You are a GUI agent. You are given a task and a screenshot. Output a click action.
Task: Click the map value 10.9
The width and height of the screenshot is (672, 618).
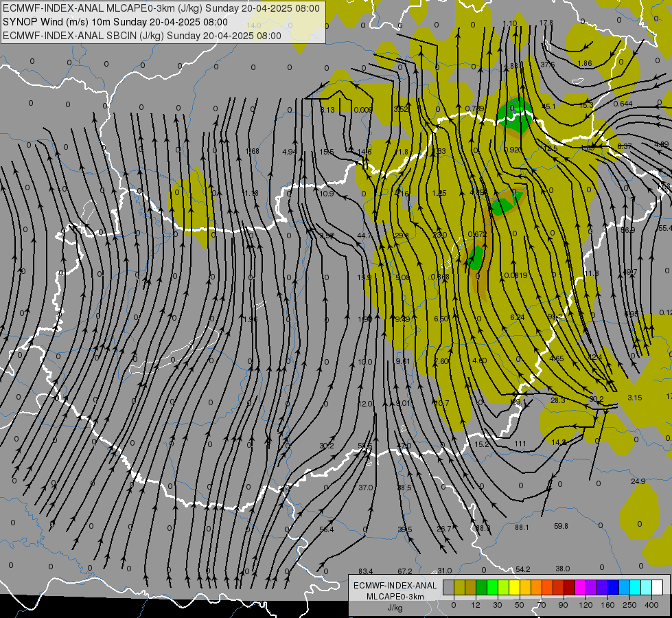coord(327,194)
